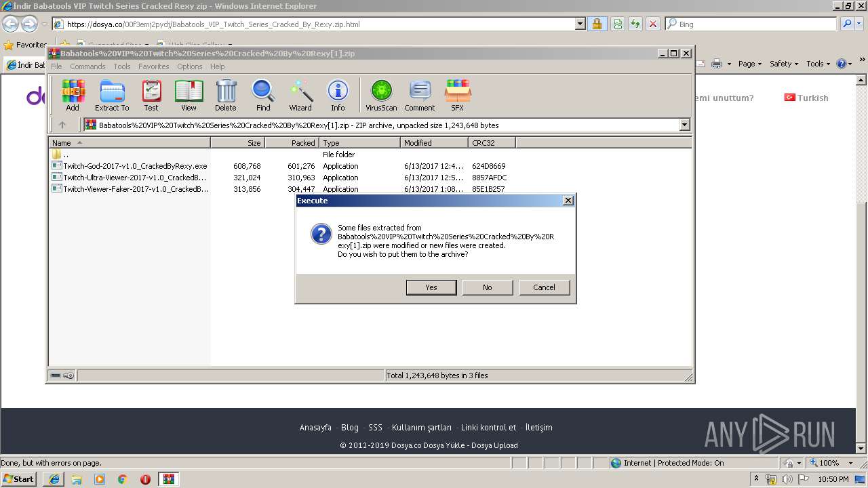Open the WinRAR Options menu

[190, 66]
